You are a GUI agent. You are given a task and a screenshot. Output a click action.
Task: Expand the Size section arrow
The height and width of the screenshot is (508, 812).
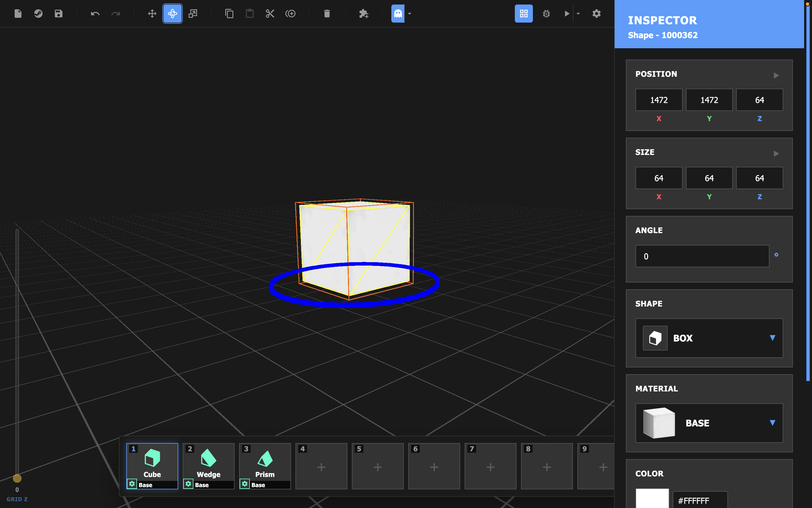(x=776, y=154)
